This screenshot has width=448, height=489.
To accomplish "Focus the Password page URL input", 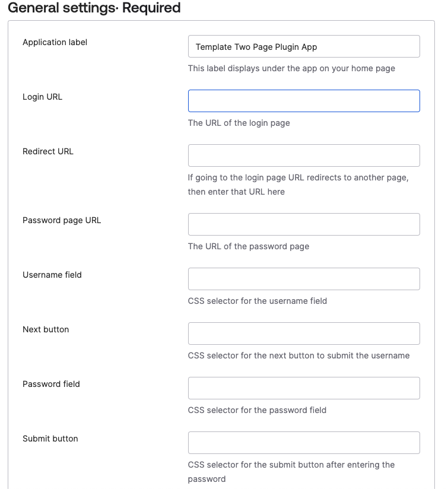I will (304, 224).
